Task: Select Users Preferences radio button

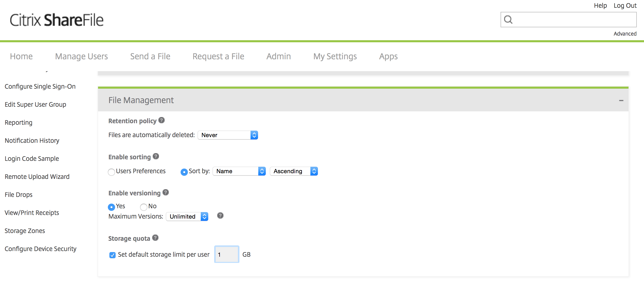Action: click(x=111, y=172)
